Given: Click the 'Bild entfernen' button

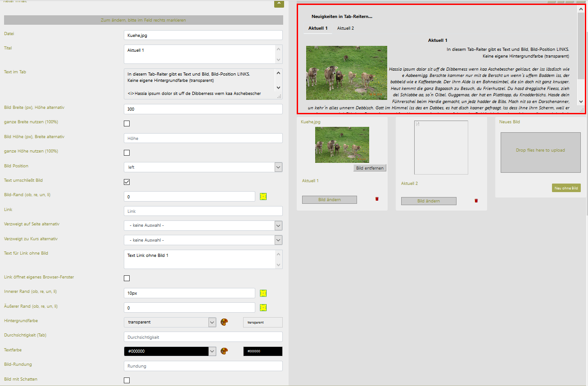Looking at the screenshot, I should click(x=370, y=168).
